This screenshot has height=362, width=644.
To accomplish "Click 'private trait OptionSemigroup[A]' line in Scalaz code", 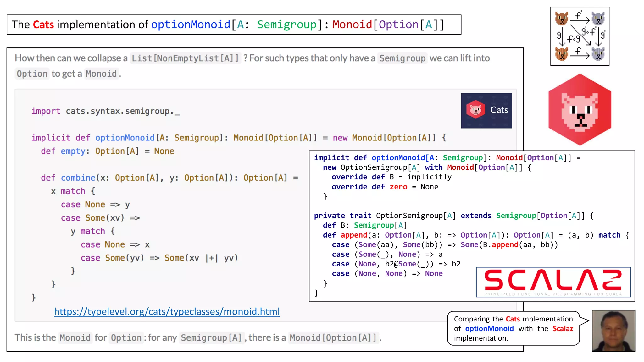I will [x=385, y=216].
